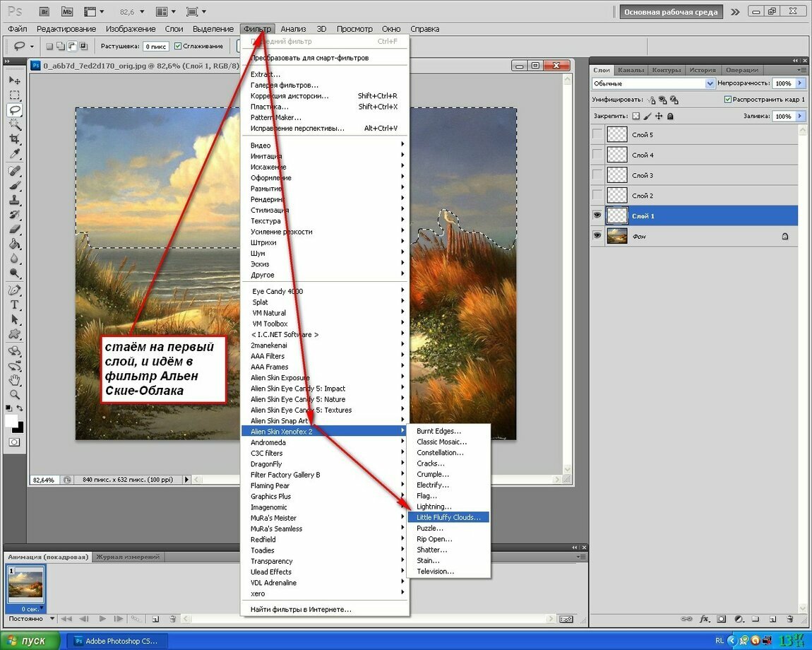Switch to the Каналы tab
This screenshot has width=812, height=650.
pos(631,70)
